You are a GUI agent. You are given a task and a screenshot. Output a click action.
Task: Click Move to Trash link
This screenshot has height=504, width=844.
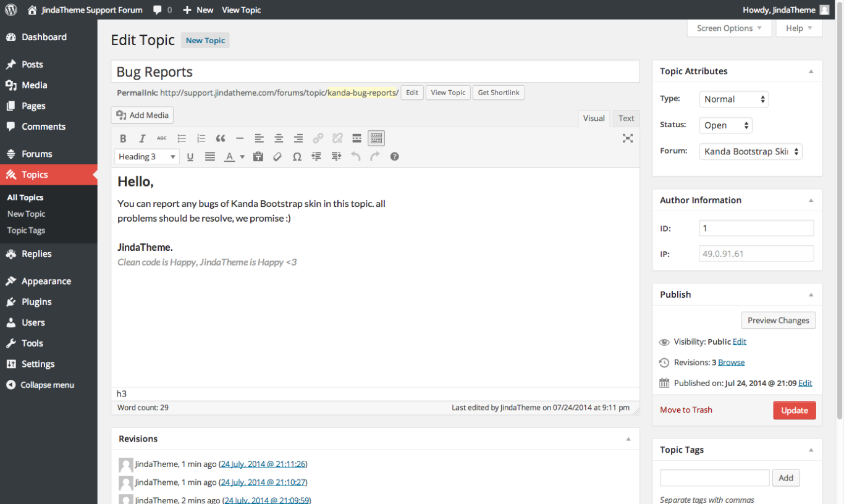point(686,410)
